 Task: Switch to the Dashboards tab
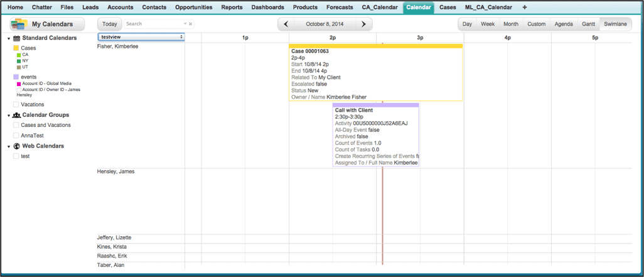click(267, 7)
